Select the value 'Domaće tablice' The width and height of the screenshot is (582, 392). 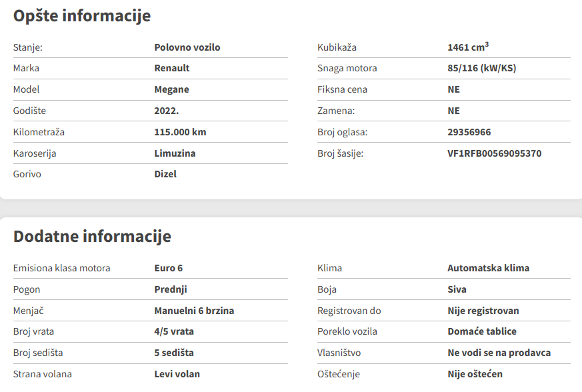482,331
